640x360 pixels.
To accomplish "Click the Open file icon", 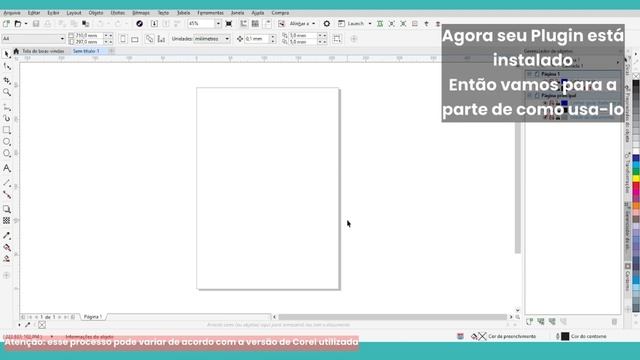I will 18,24.
